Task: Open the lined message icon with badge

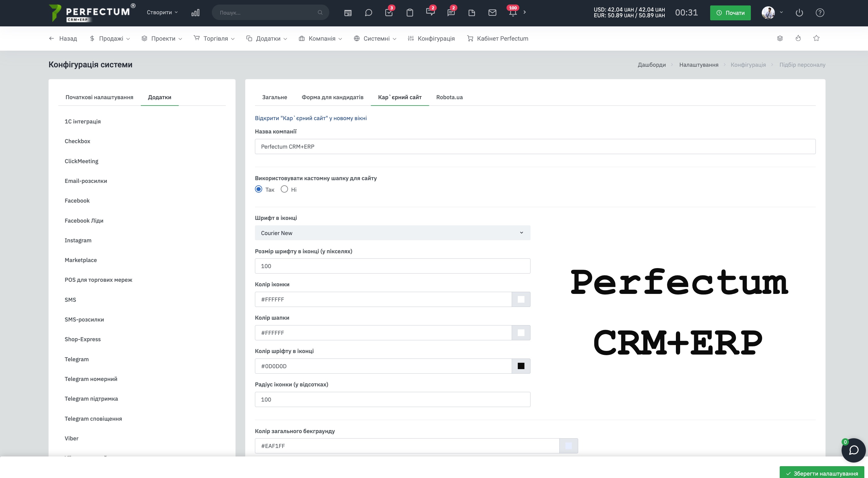Action: (x=451, y=12)
